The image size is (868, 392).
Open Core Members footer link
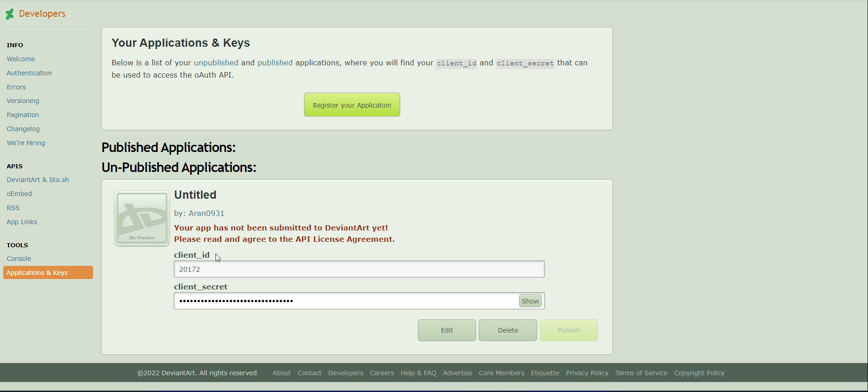click(502, 373)
